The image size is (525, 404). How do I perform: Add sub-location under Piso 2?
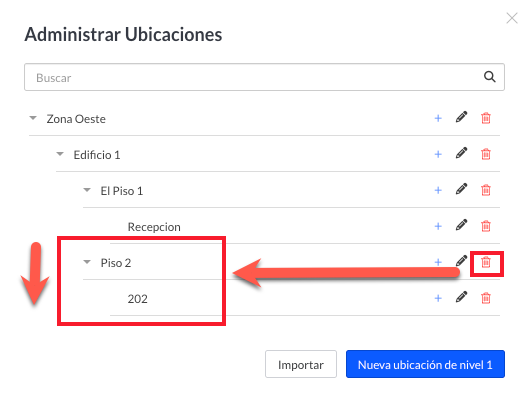[x=438, y=262]
